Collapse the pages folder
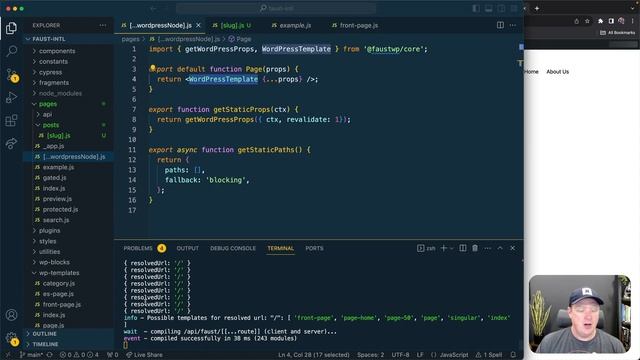640x360 pixels. 68,104
